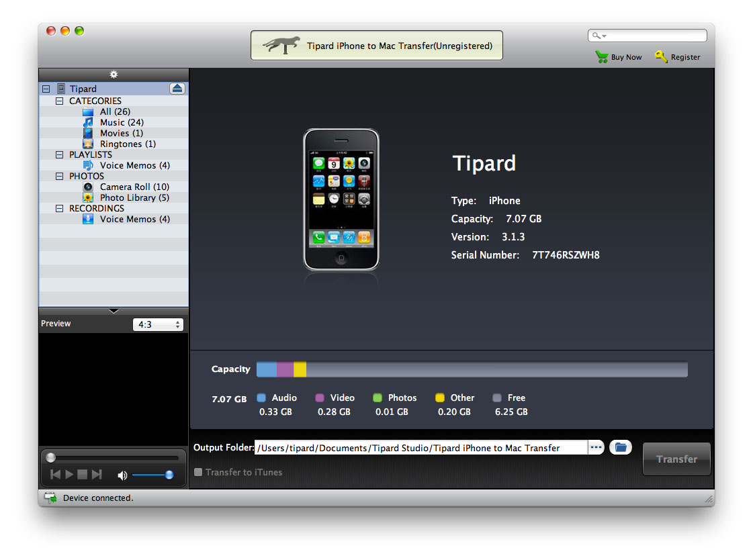Image resolution: width=753 pixels, height=560 pixels.
Task: Stop the preview playback
Action: [x=83, y=475]
